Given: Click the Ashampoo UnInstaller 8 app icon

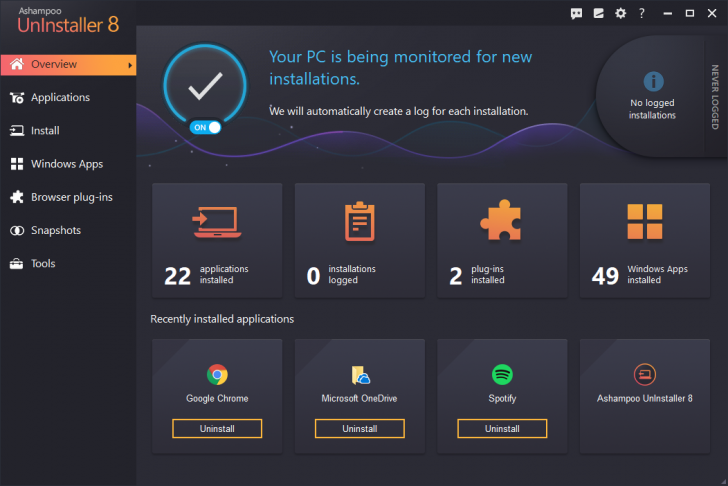Looking at the screenshot, I should pyautogui.click(x=644, y=375).
